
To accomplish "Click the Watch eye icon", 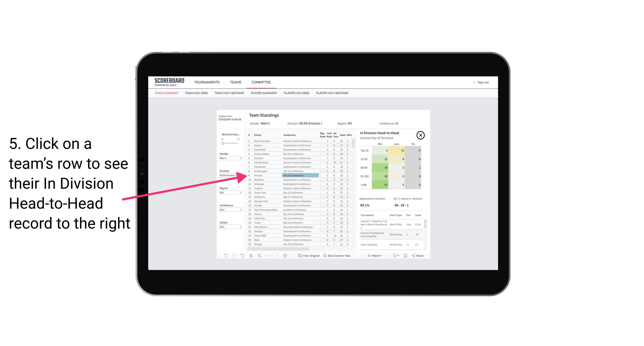I will [369, 256].
